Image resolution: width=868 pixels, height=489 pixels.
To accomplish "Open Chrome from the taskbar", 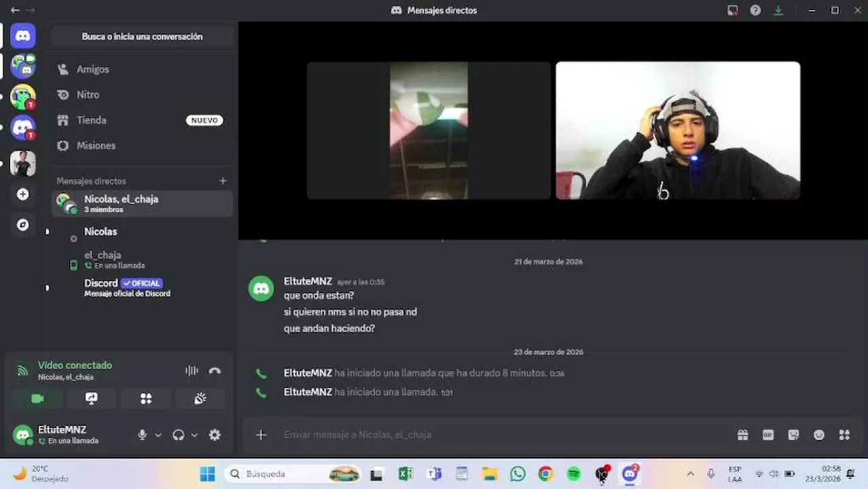I will pos(545,474).
